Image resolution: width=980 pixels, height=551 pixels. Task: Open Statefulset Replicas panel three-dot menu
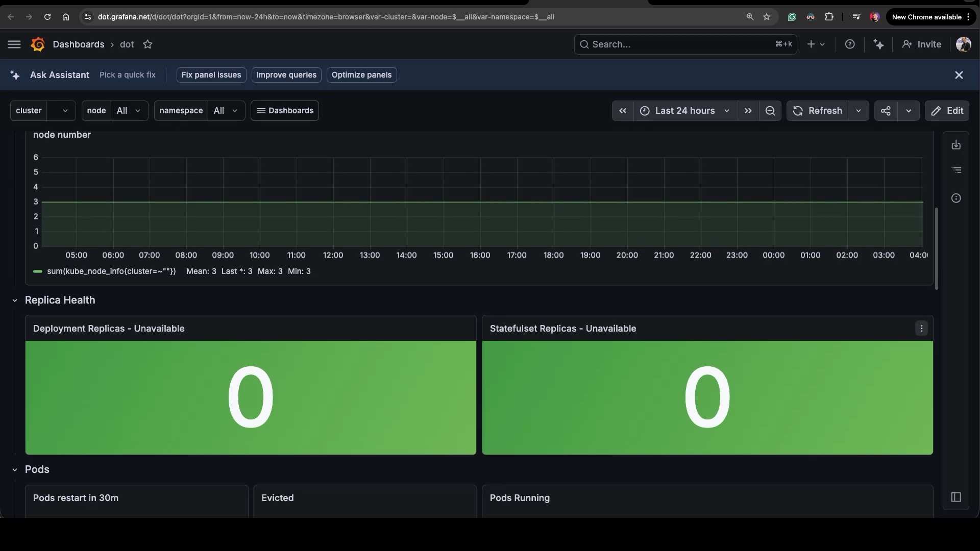point(921,329)
